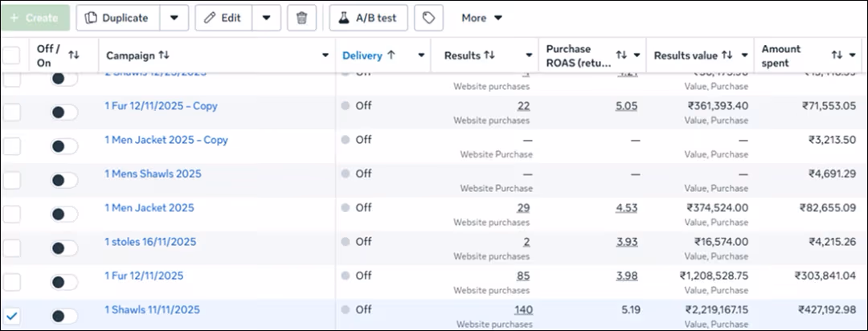The image size is (868, 331).
Task: Click amount spent ₹427,192.98
Action: point(827,310)
